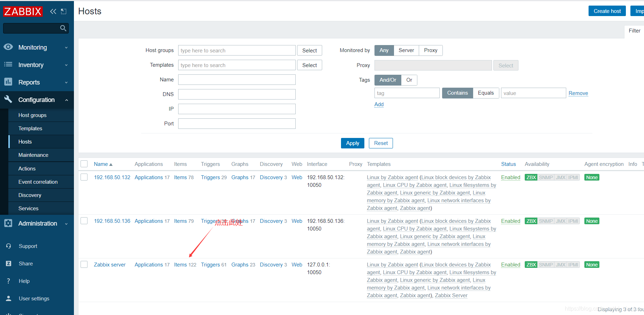Click SNMP availability badge for 192.168.50.132

(x=546, y=177)
